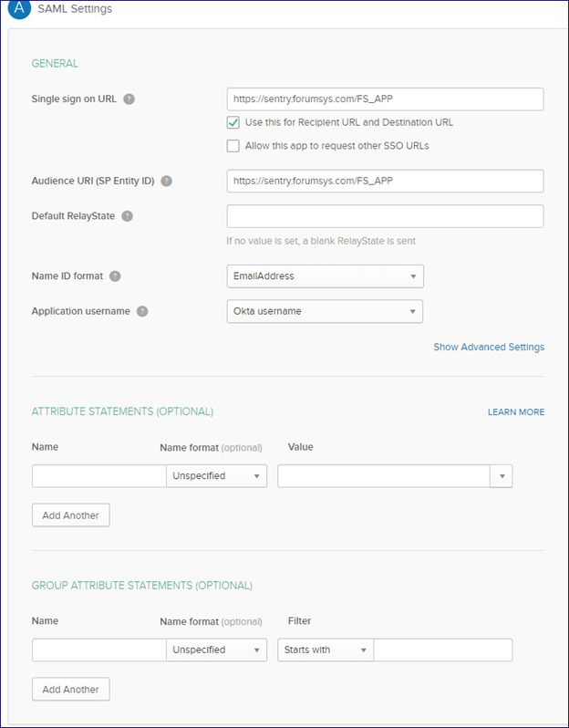The width and height of the screenshot is (569, 728).
Task: Focus the group attribute filter value field
Action: coord(443,650)
